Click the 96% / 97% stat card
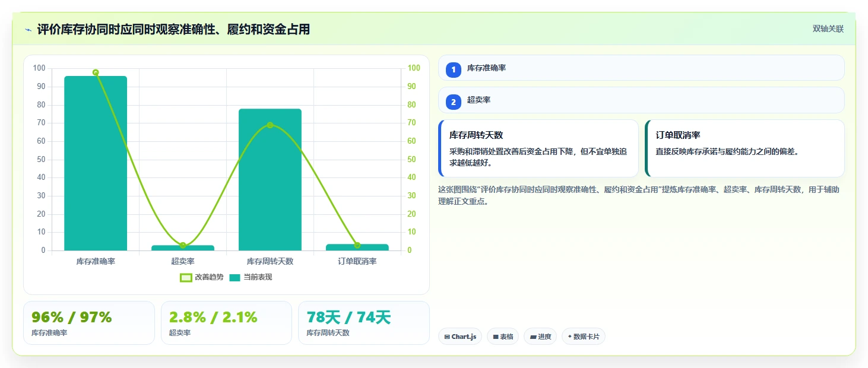Image resolution: width=868 pixels, height=368 pixels. [89, 323]
